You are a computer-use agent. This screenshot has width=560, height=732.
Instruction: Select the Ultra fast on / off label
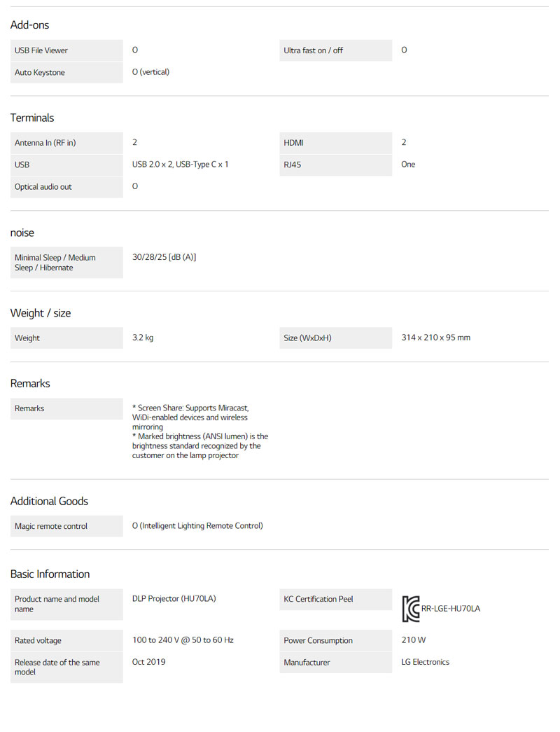313,50
